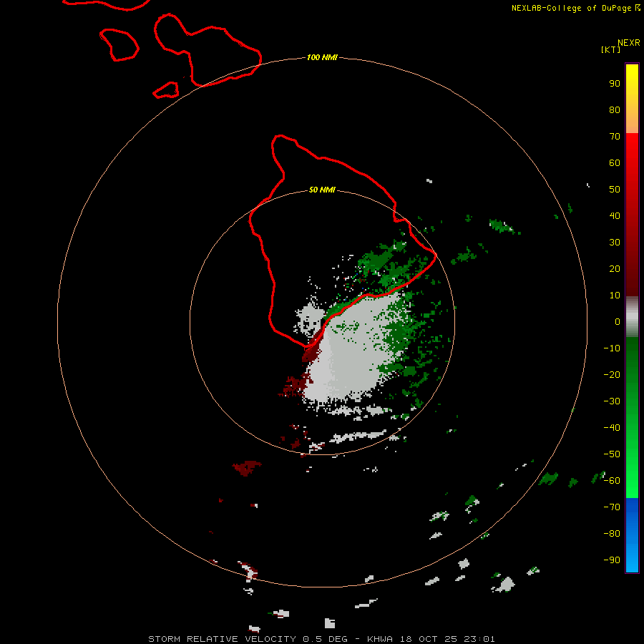This screenshot has width=644, height=644.
Task: Select the -70 value on velocity scale
Action: point(612,507)
